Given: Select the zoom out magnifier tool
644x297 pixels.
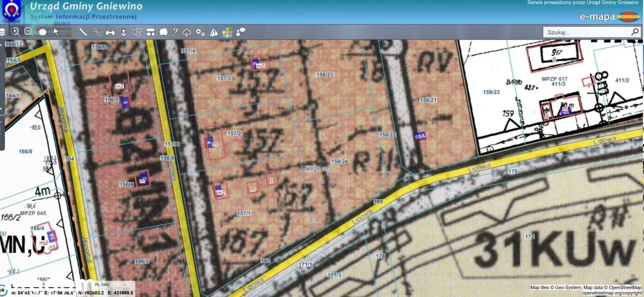Looking at the screenshot, I should point(29,32).
